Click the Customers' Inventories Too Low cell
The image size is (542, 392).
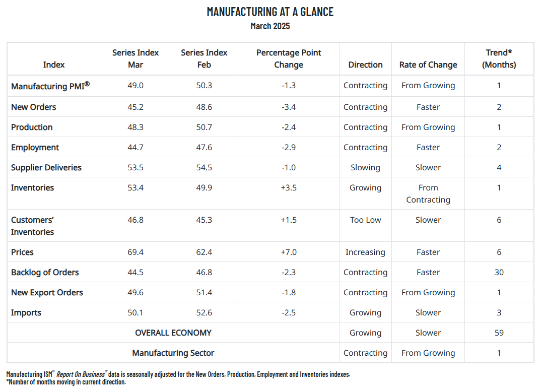[365, 220]
